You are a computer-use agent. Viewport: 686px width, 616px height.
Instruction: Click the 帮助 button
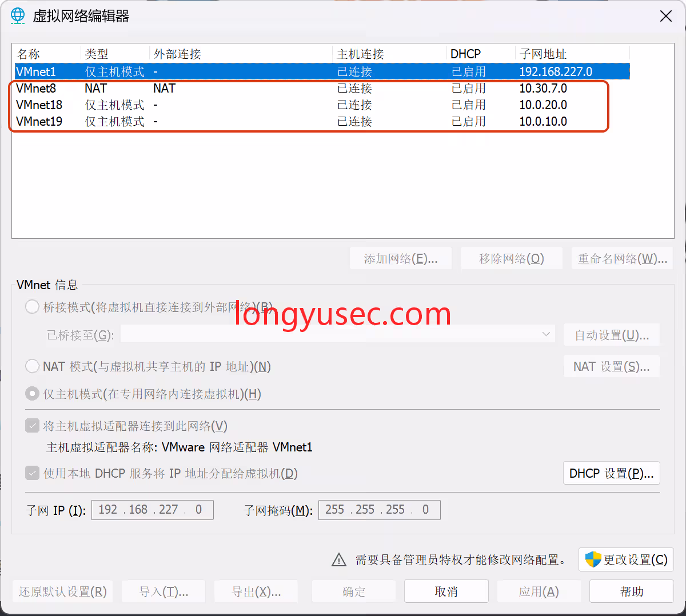tap(632, 591)
